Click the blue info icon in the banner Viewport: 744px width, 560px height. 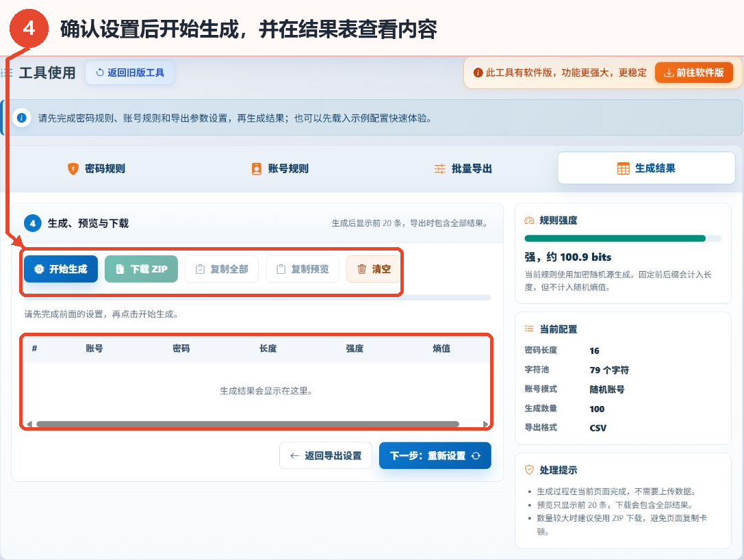22,118
